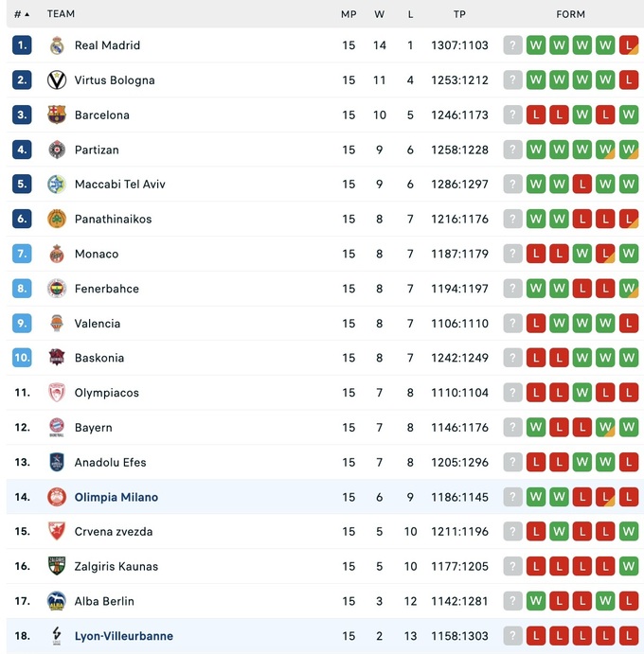Click the Maccabi Tel Aviv logo icon
This screenshot has width=644, height=654.
click(57, 185)
